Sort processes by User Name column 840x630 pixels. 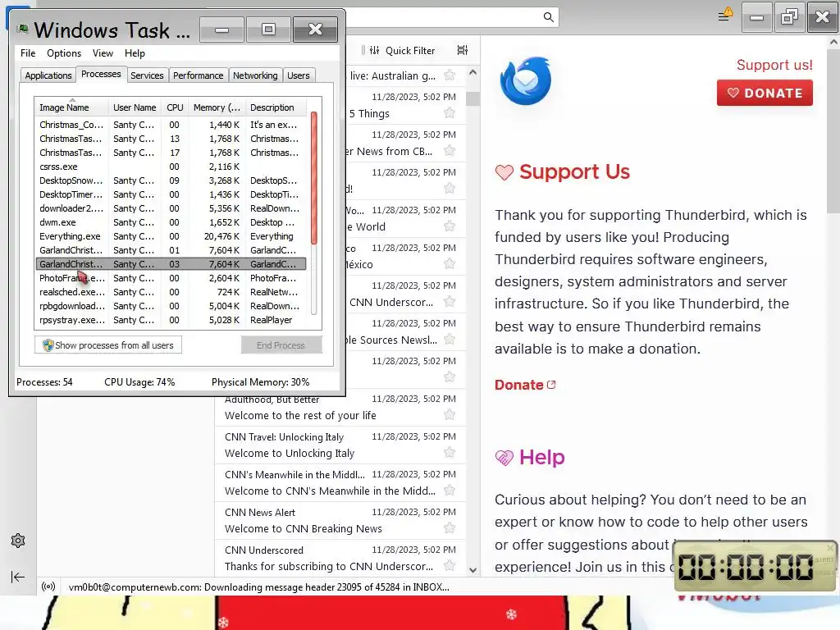pos(135,107)
